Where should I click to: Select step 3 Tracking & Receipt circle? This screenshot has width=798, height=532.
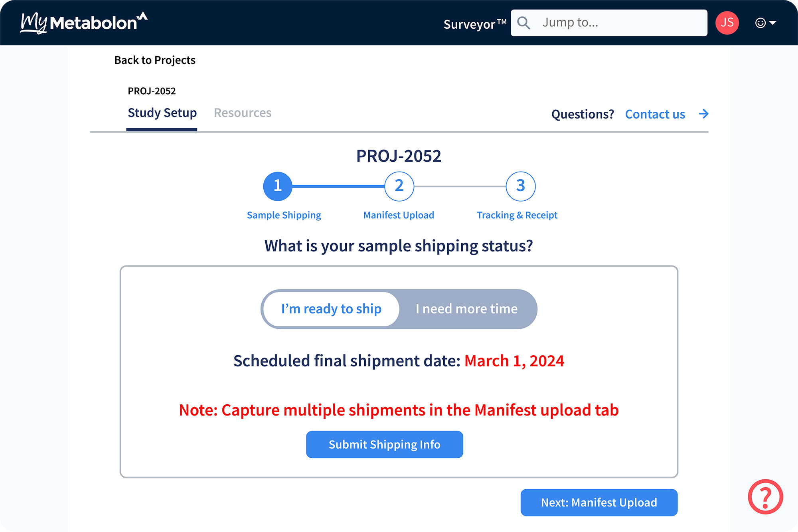coord(519,186)
